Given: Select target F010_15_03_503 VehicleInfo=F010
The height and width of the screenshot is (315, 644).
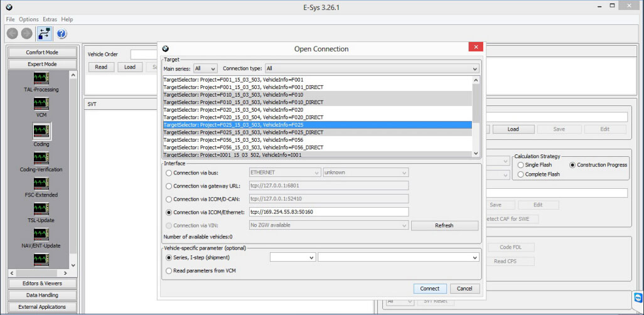Looking at the screenshot, I should point(318,95).
